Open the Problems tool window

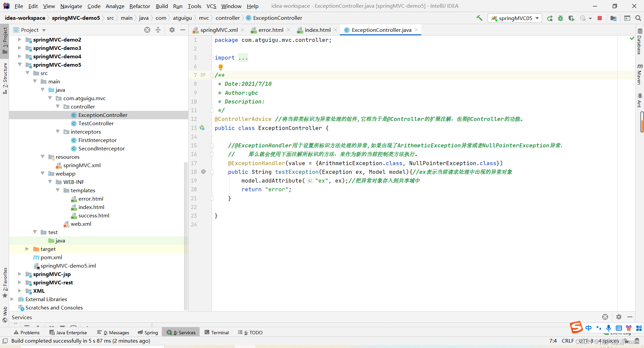pos(26,333)
